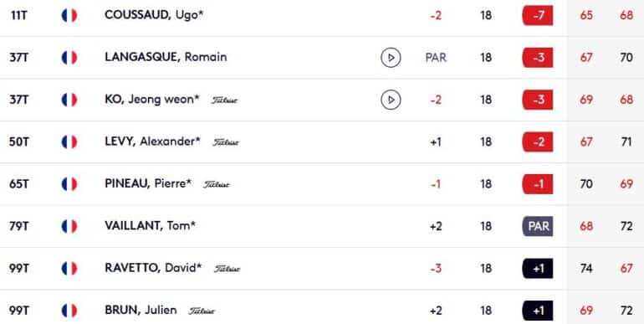Click the Titleist logo next to LEVY, Alexander

[x=226, y=142]
